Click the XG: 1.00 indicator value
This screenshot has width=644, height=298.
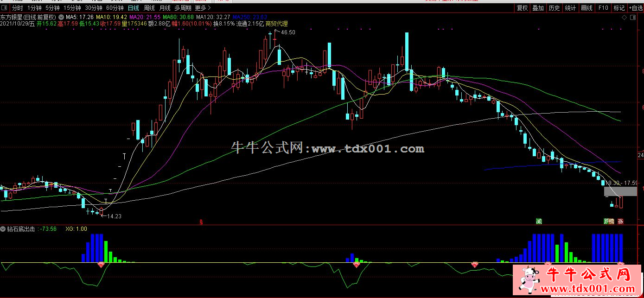point(77,229)
